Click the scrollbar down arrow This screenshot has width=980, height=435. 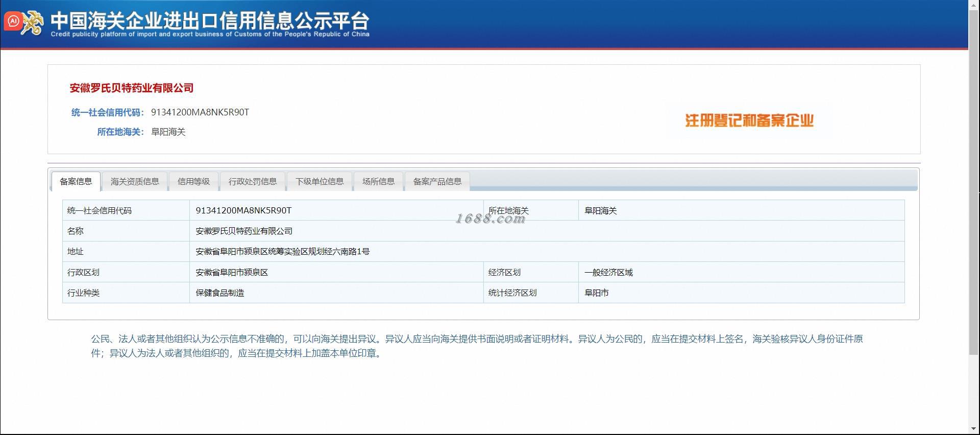pyautogui.click(x=974, y=429)
